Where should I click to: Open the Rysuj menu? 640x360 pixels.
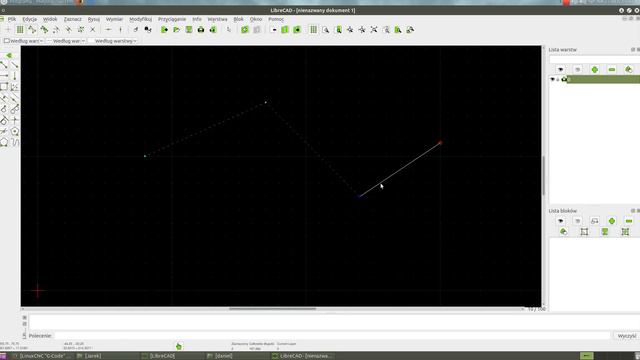pos(93,19)
